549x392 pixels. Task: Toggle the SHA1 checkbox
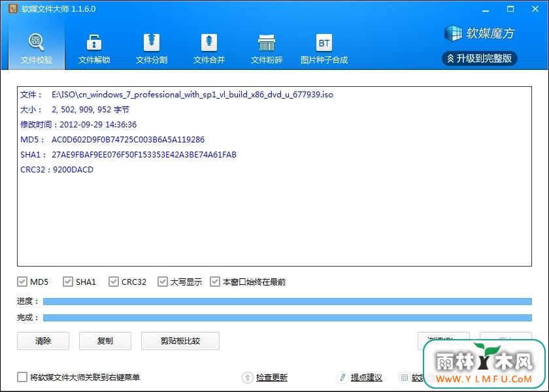67,282
